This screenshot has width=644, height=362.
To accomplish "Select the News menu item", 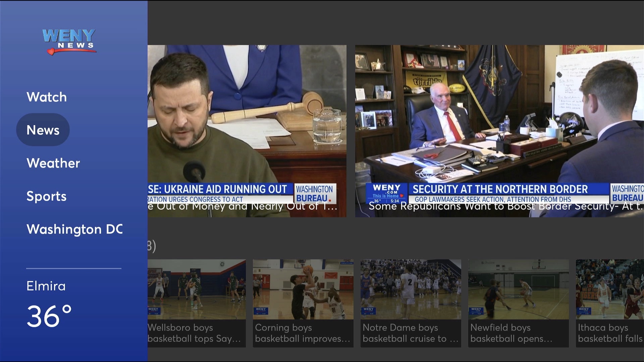I will pos(43,130).
